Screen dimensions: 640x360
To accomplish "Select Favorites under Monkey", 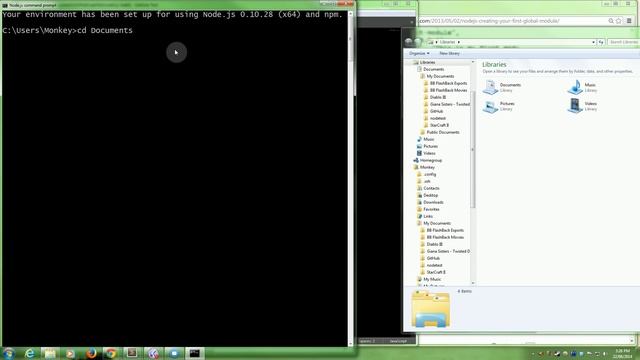I will (431, 209).
